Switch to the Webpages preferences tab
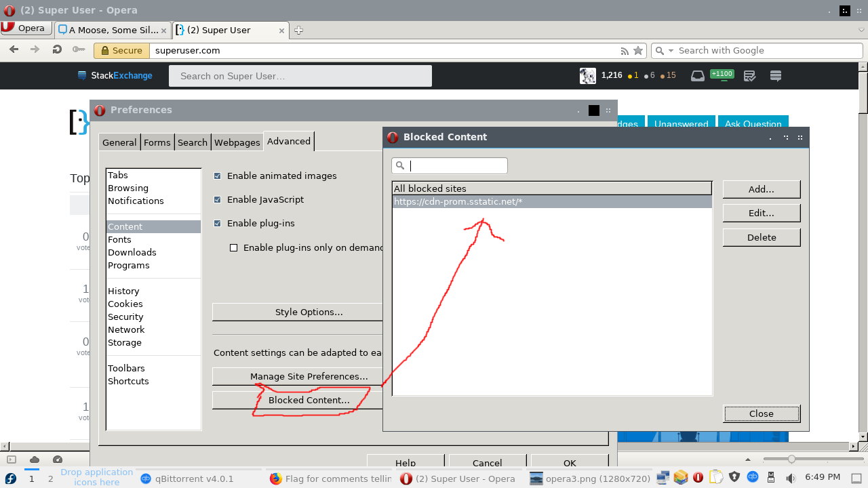Viewport: 868px width, 488px height. pyautogui.click(x=237, y=142)
